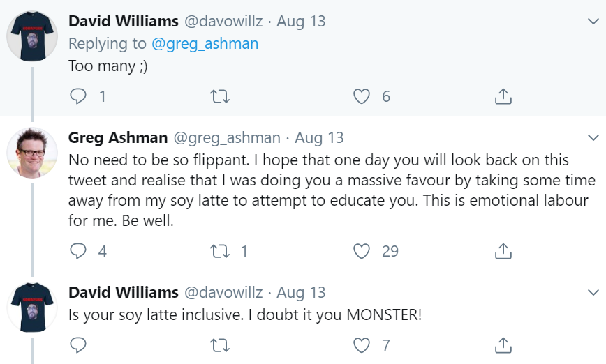Viewport: 606px width, 364px height.
Task: Retweet David Williams' "Too many ;)" tweet
Action: (x=219, y=96)
